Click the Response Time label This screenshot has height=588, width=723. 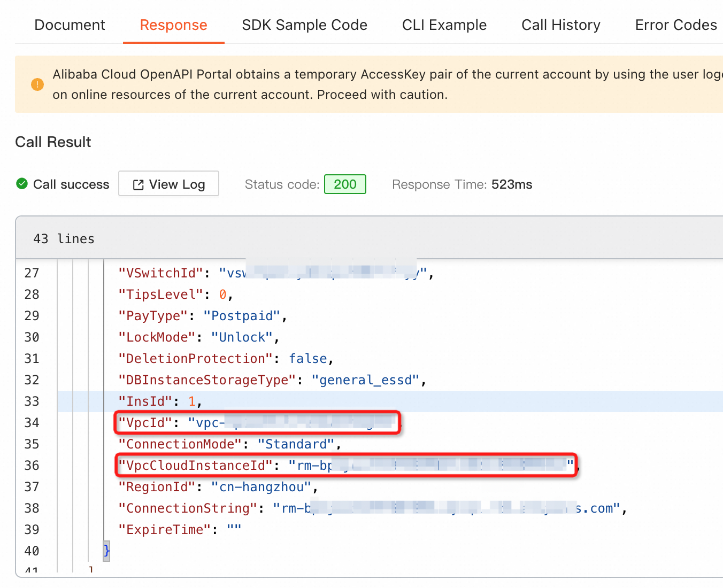(439, 184)
